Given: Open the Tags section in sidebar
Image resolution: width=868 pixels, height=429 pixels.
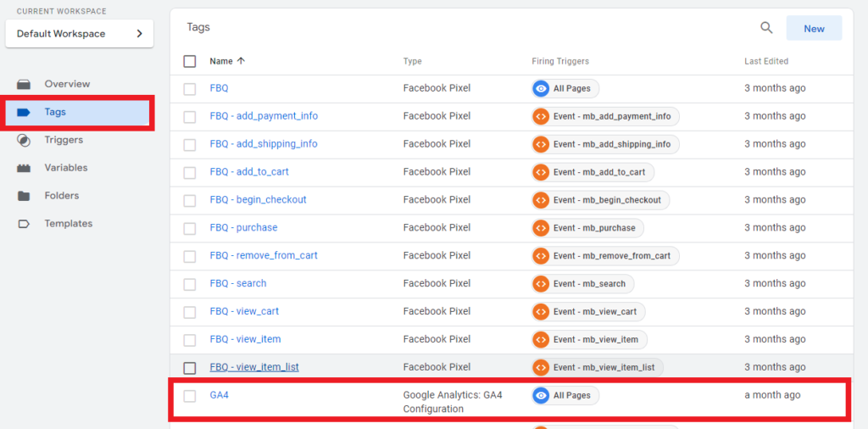Looking at the screenshot, I should pos(55,112).
